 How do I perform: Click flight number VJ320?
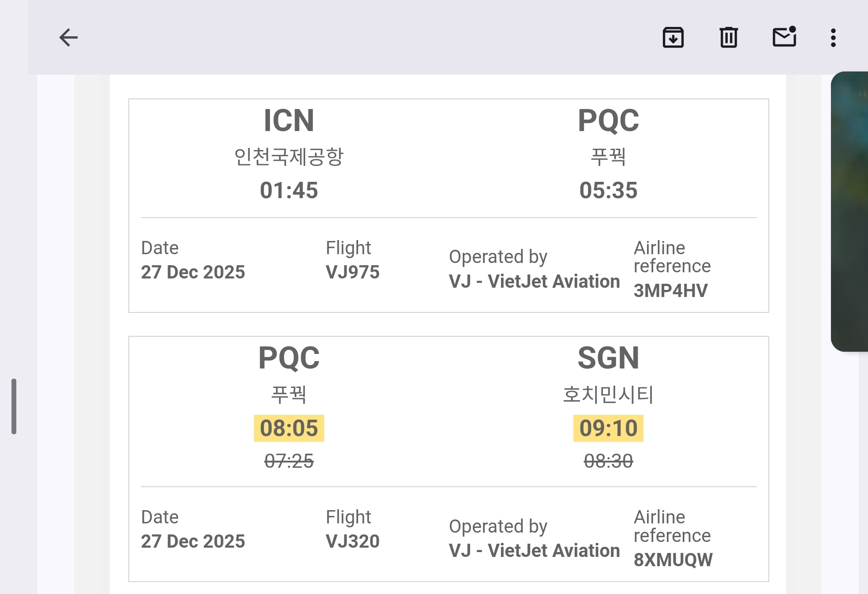click(352, 541)
